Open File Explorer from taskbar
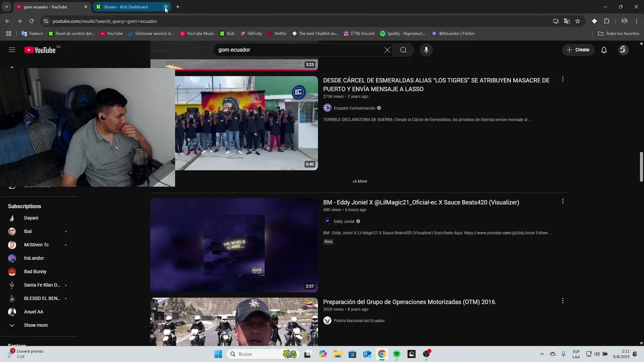The height and width of the screenshot is (362, 644). point(338,354)
